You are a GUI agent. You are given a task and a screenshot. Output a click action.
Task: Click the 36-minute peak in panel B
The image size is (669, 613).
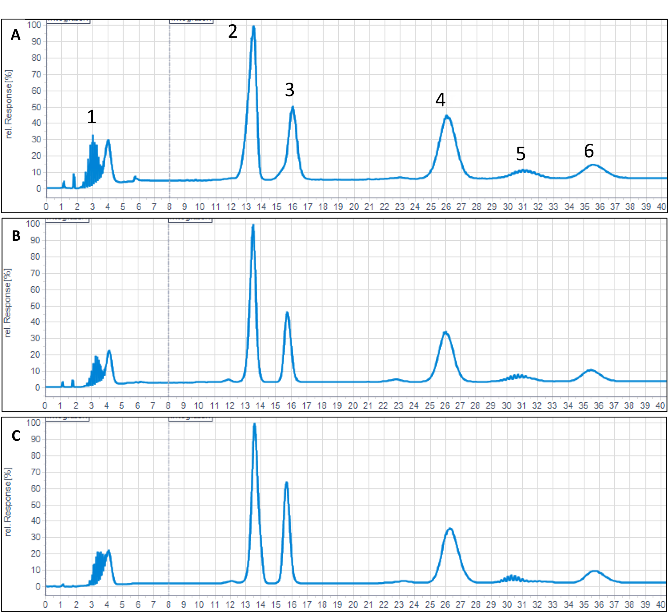591,371
